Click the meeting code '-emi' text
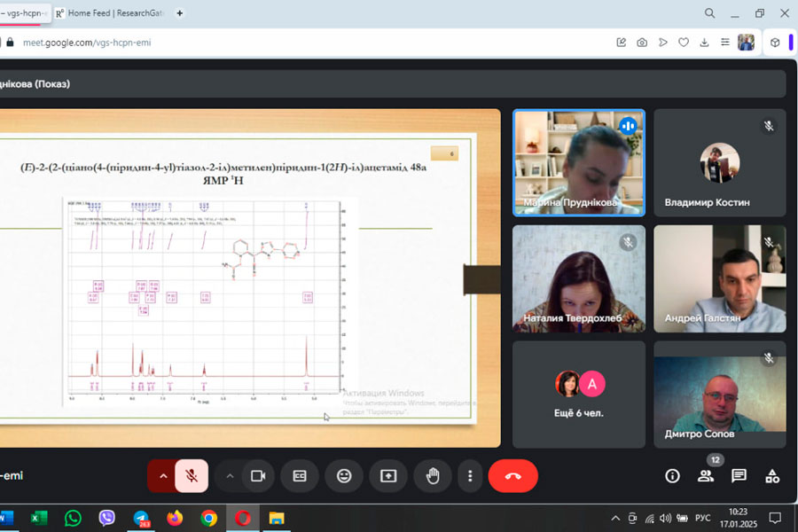The image size is (798, 532). click(x=12, y=475)
